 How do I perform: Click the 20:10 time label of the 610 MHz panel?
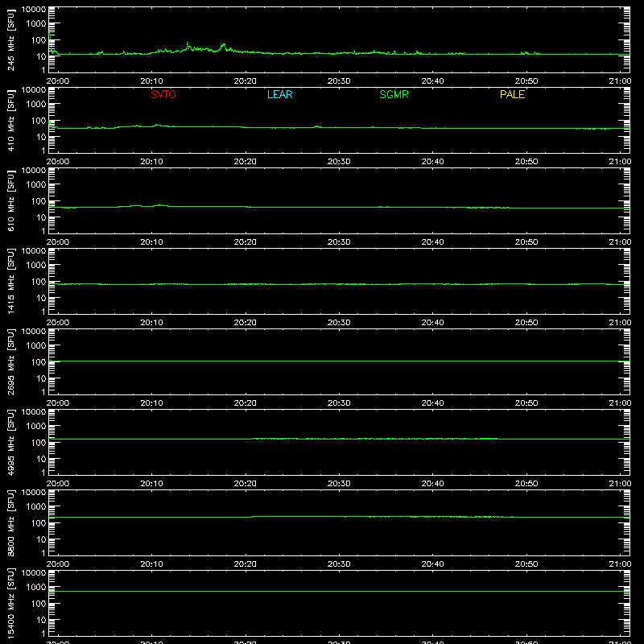[x=151, y=242]
